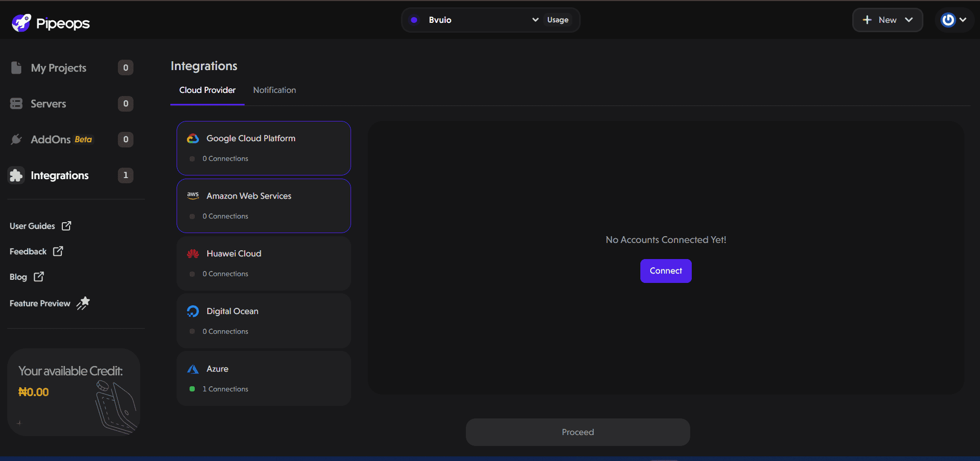980x461 pixels.
Task: Click the New button label
Action: pos(888,20)
